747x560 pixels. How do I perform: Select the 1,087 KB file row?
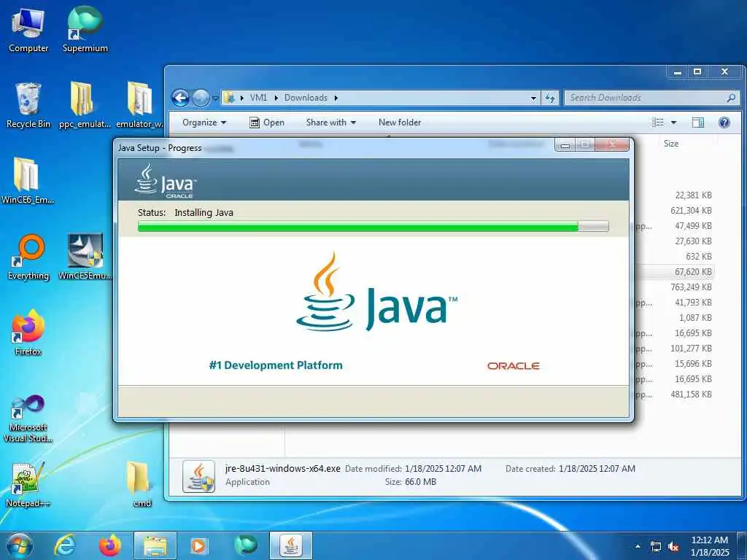click(x=675, y=318)
